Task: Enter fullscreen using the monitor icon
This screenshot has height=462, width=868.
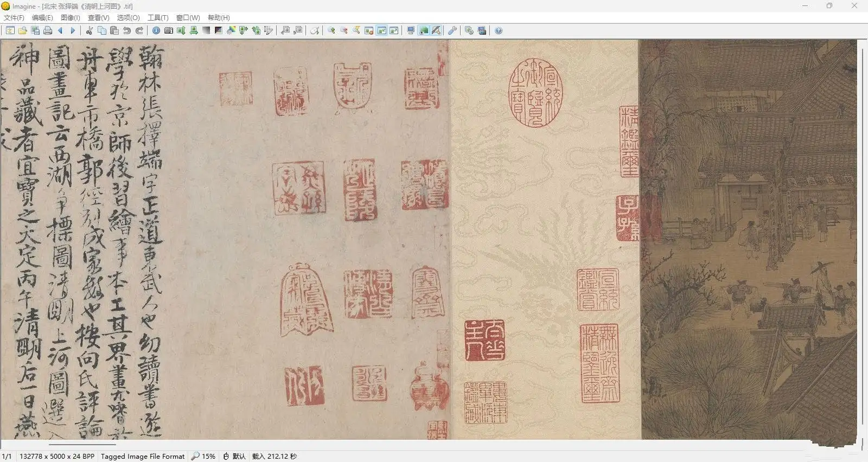Action: click(411, 30)
